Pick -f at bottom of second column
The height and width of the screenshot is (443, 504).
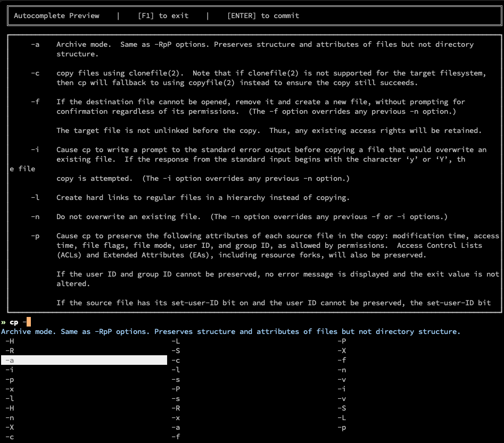[x=176, y=437]
